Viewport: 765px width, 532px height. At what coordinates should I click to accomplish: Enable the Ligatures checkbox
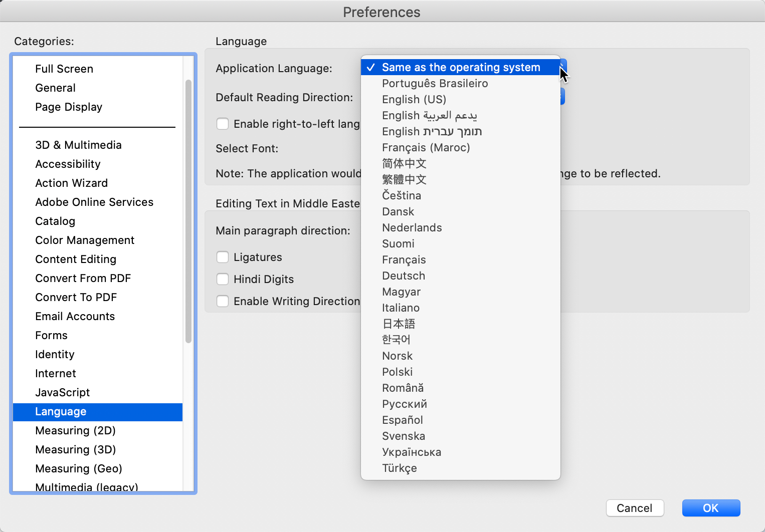pyautogui.click(x=223, y=257)
